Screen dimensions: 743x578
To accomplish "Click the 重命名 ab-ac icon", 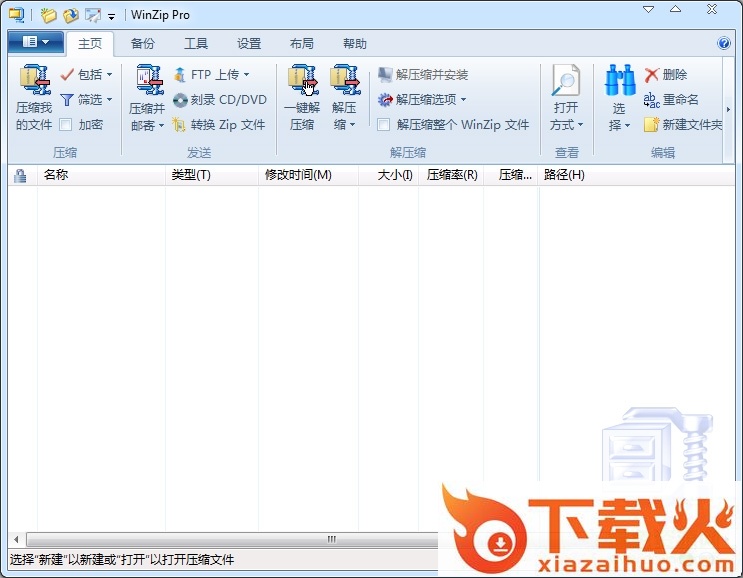I will (x=652, y=100).
